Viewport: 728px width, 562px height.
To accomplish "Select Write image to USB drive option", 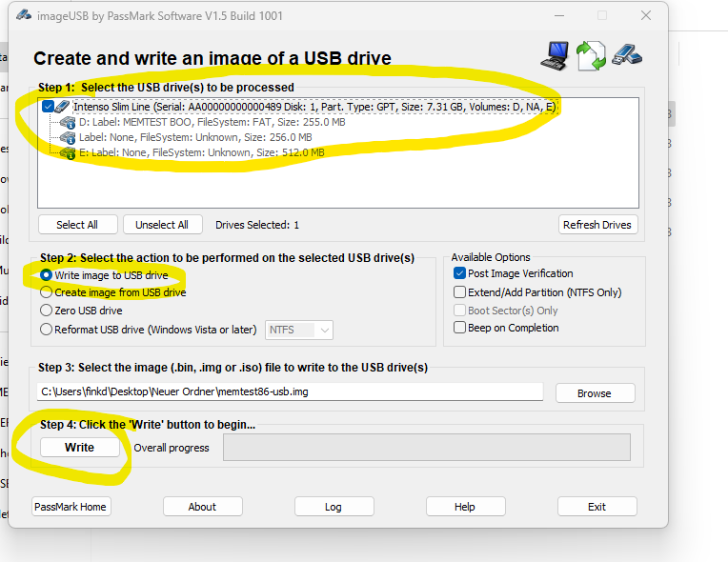I will pyautogui.click(x=46, y=275).
